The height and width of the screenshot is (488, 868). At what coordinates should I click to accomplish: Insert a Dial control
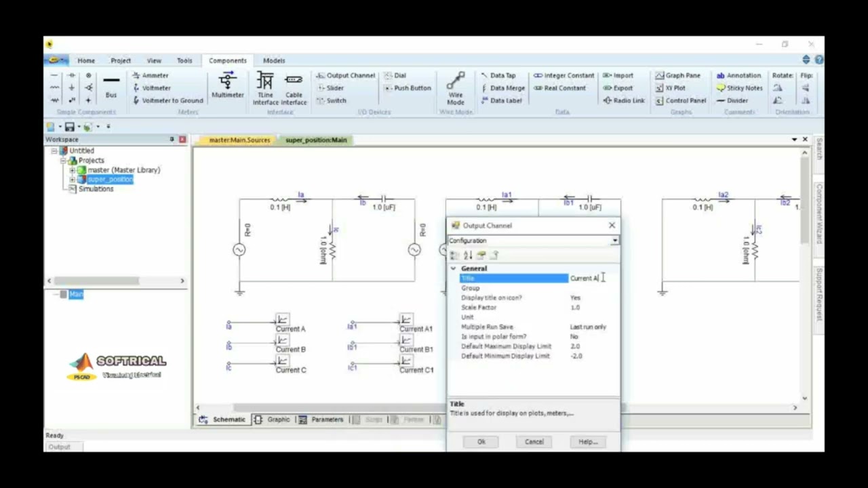click(x=395, y=75)
